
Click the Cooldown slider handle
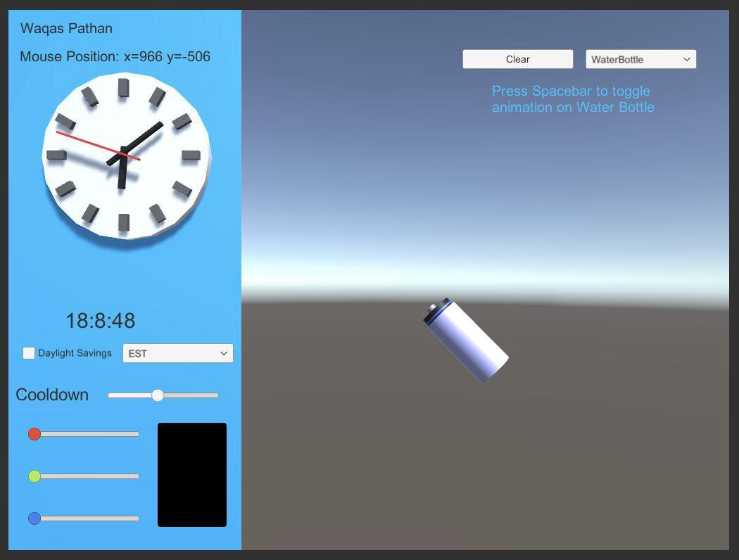158,395
